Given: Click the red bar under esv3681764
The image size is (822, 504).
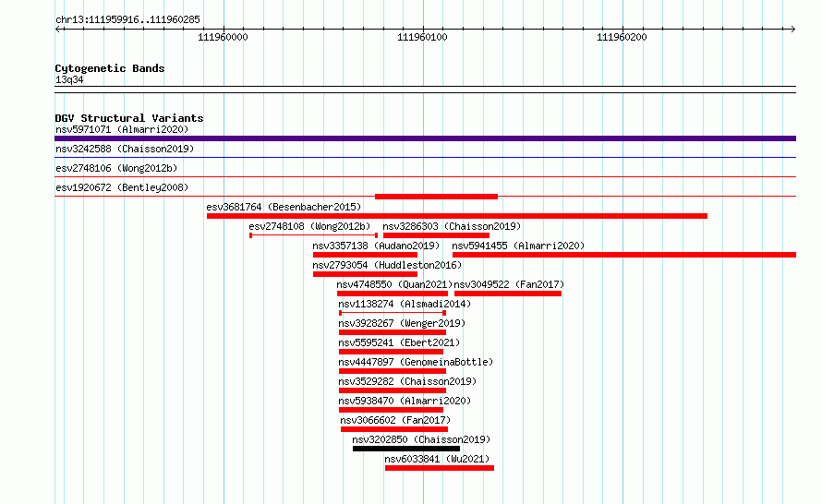Looking at the screenshot, I should point(457,216).
